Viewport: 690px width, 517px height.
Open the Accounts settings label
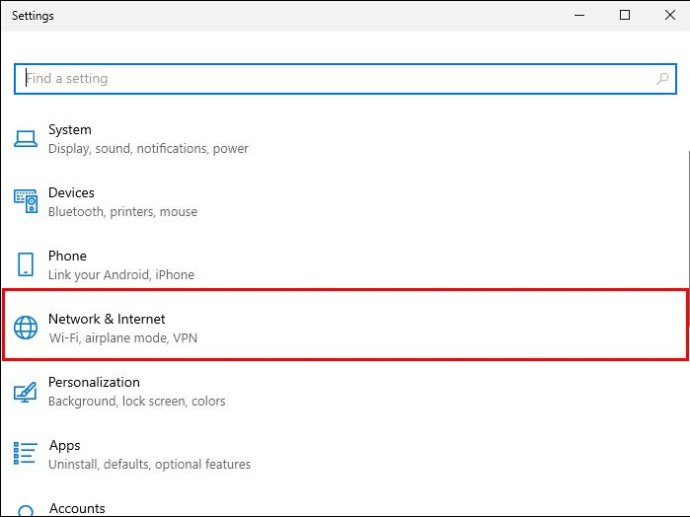coord(77,508)
